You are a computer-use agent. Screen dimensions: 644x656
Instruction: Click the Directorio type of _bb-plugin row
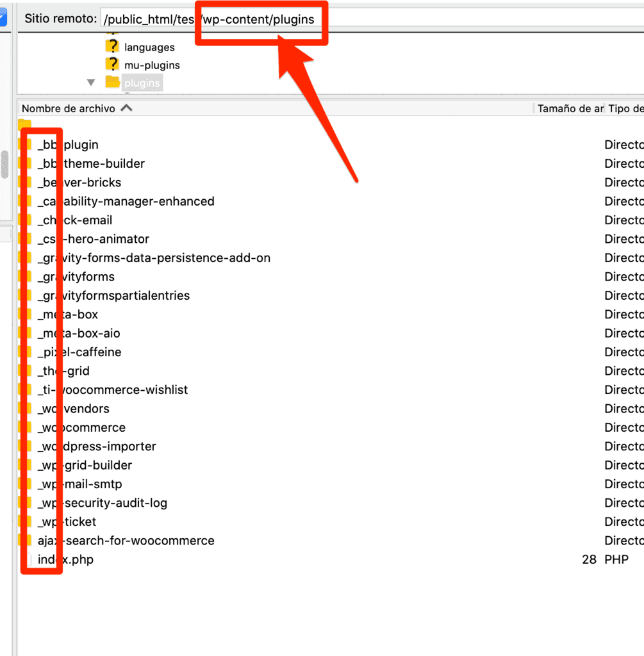624,145
